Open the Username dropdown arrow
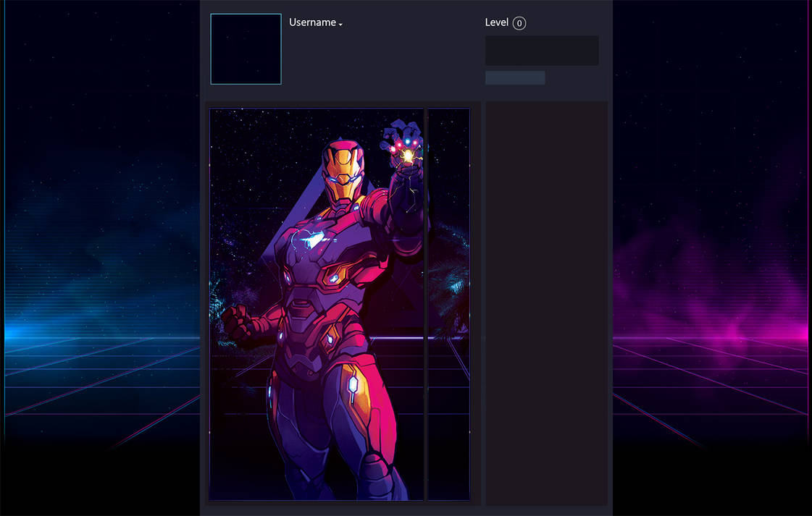 tap(340, 25)
